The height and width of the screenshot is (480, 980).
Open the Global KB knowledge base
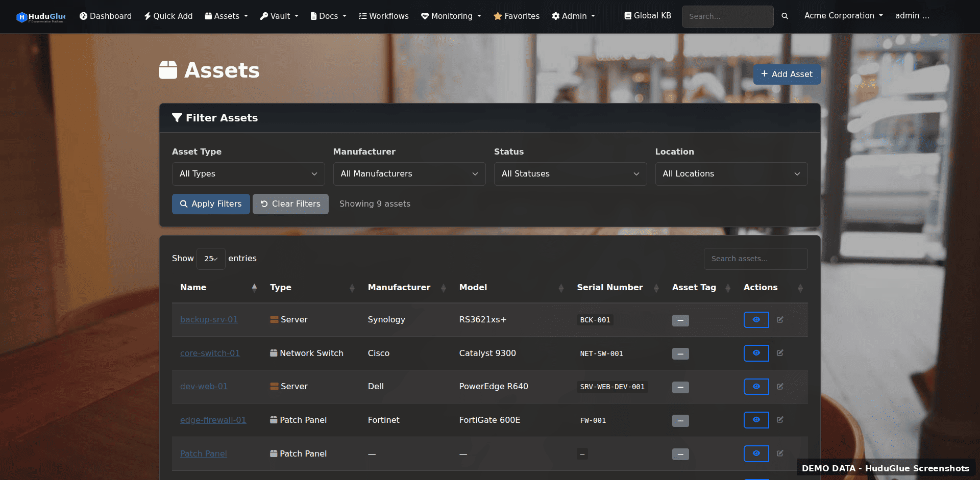pyautogui.click(x=647, y=15)
